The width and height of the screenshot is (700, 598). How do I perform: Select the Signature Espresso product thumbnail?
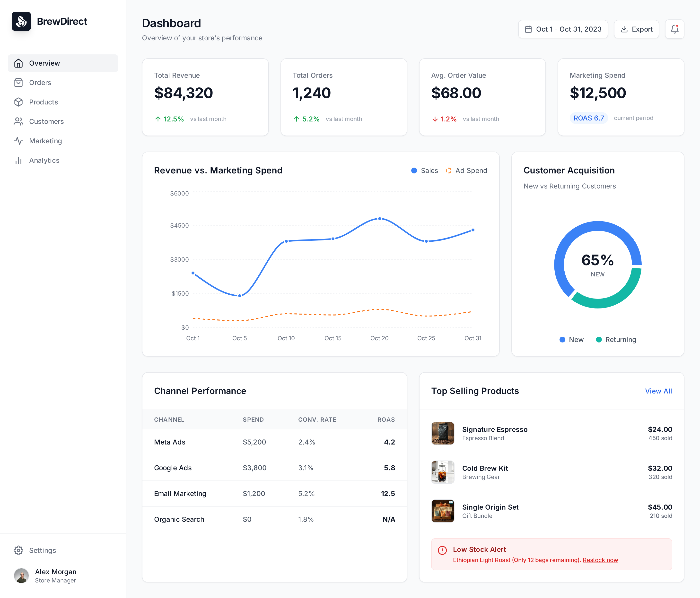pyautogui.click(x=443, y=433)
